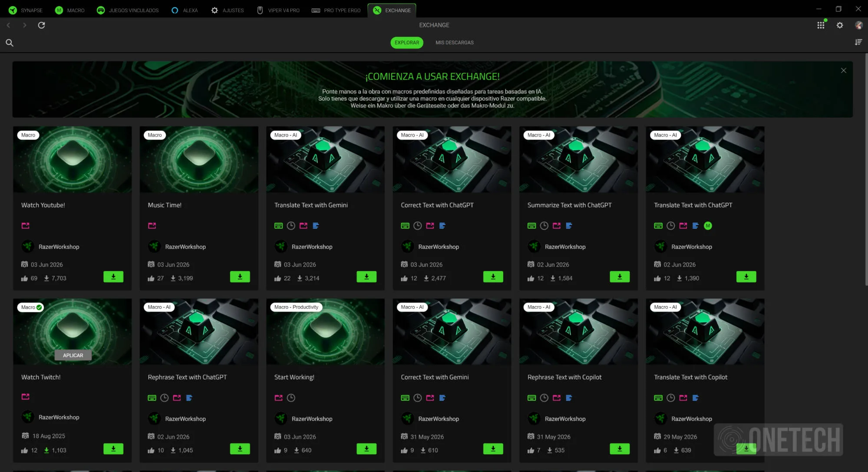This screenshot has width=868, height=472.
Task: Switch to Mis Descargas
Action: coord(455,43)
